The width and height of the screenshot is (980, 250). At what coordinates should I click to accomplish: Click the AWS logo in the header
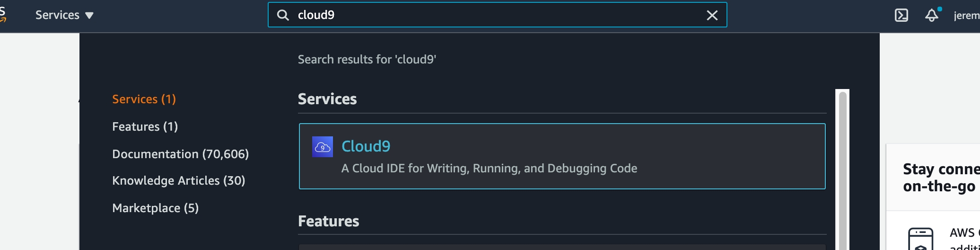[x=3, y=15]
